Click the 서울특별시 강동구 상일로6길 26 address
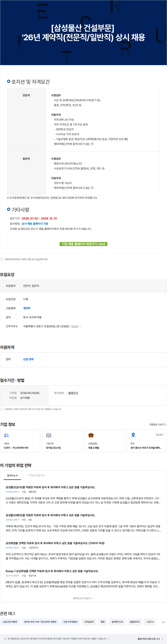This screenshot has height=644, width=167. tap(46, 326)
